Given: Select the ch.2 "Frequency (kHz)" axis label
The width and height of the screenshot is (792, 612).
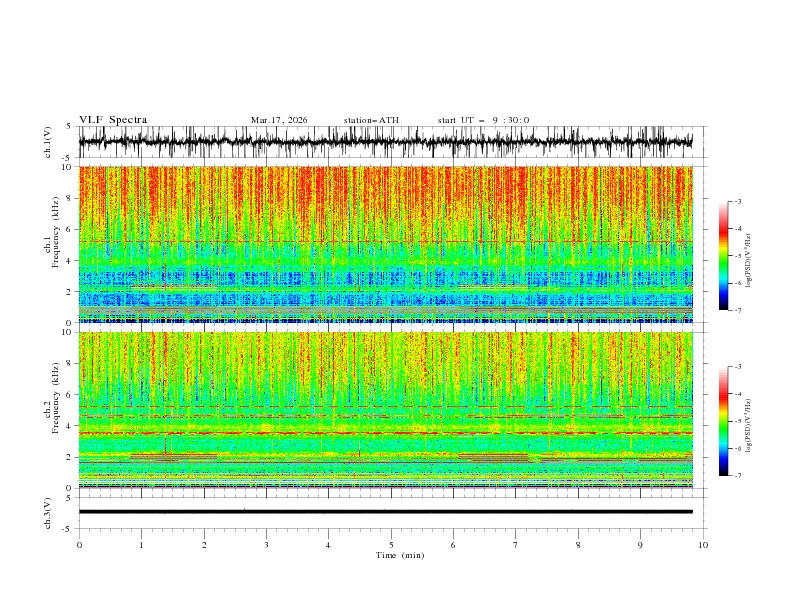Looking at the screenshot, I should pyautogui.click(x=56, y=398).
